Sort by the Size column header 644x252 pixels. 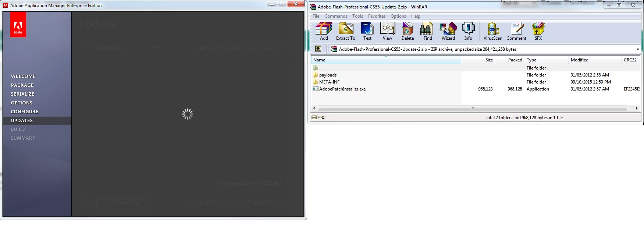pyautogui.click(x=478, y=60)
